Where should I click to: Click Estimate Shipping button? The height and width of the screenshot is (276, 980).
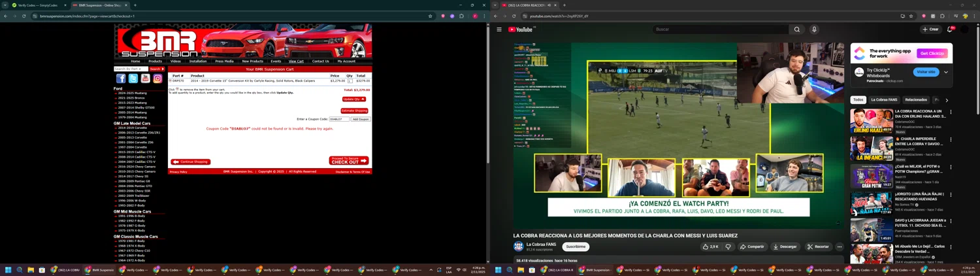coord(354,111)
